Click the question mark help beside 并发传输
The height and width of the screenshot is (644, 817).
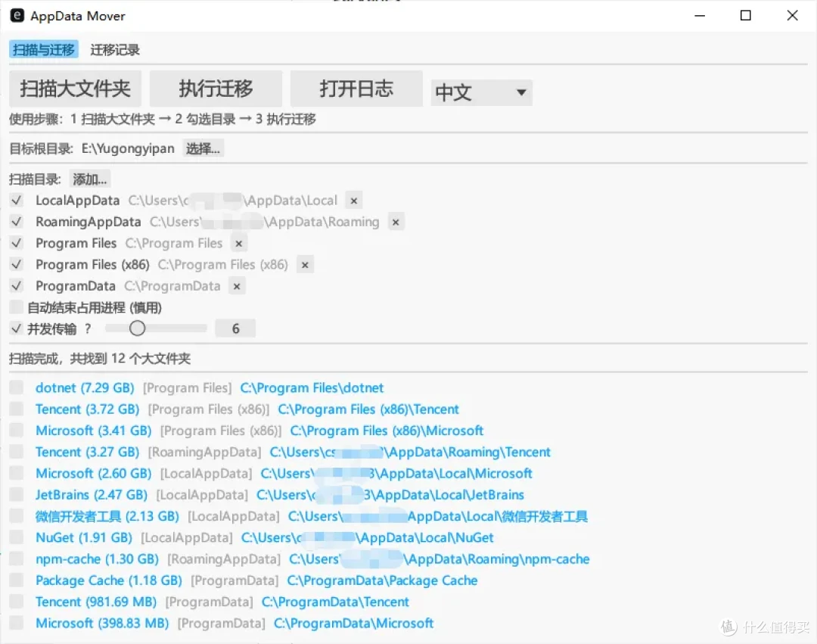[88, 328]
